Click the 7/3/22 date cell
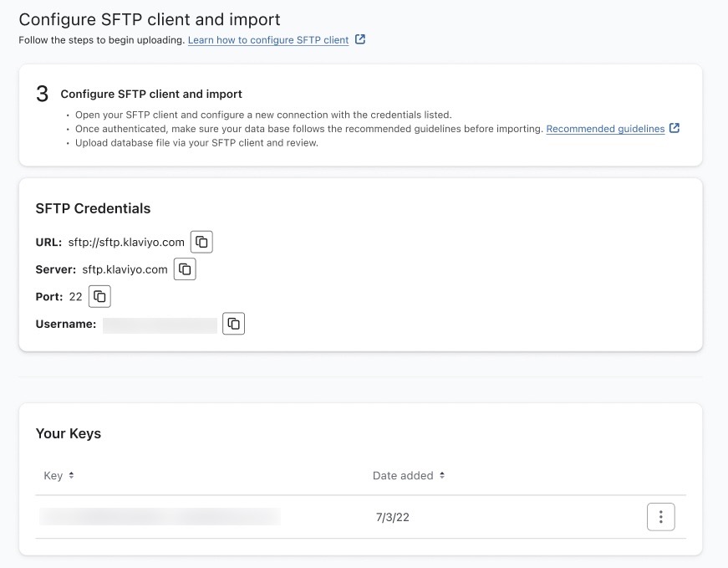Viewport: 728px width, 568px height. click(x=393, y=517)
